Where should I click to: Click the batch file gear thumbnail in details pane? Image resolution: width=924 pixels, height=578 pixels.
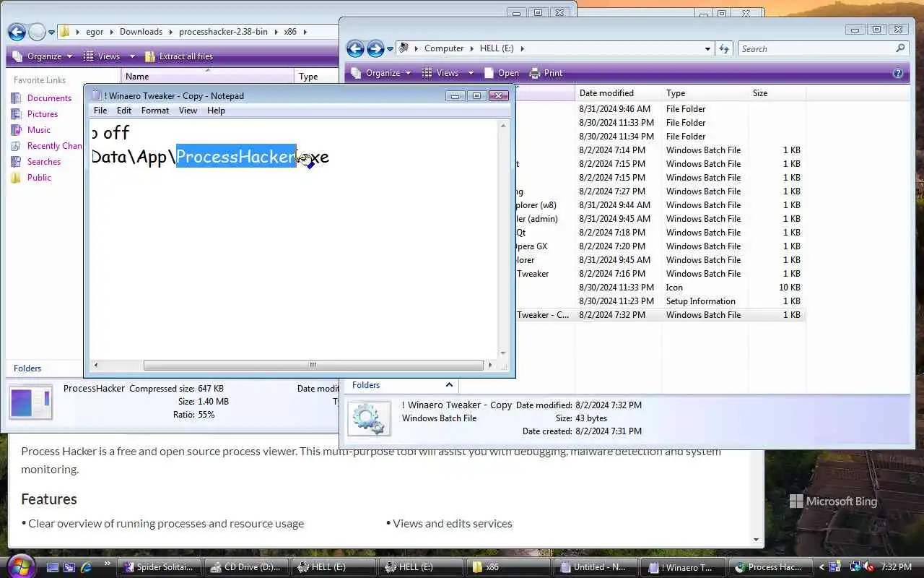tap(370, 418)
